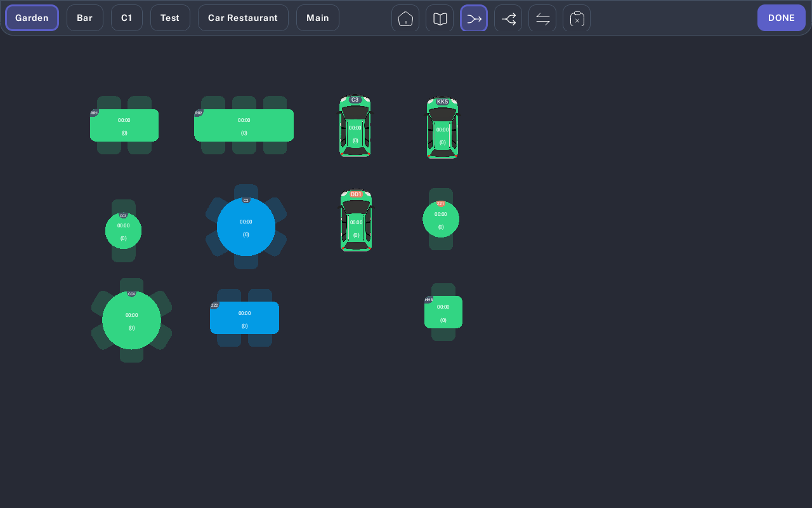Select the split tables arrow icon
The height and width of the screenshot is (508, 812).
508,18
